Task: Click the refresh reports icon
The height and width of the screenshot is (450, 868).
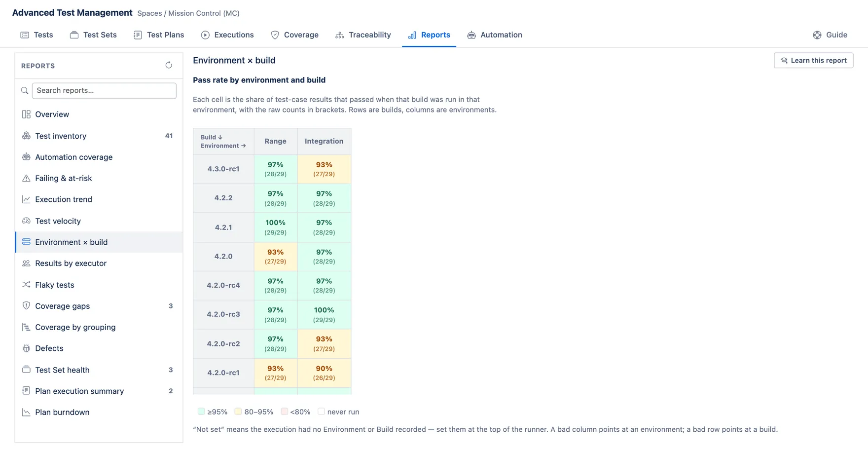Action: tap(169, 65)
